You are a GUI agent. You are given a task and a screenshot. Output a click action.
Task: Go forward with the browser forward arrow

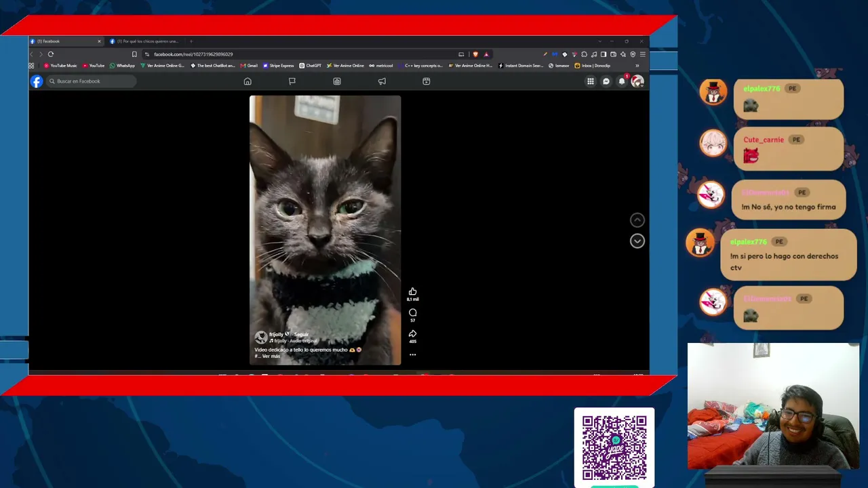tap(41, 54)
